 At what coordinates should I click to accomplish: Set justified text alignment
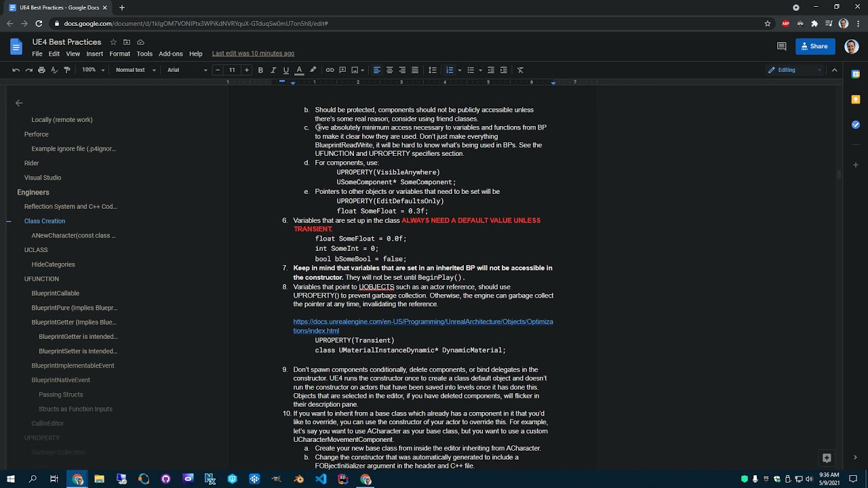415,70
